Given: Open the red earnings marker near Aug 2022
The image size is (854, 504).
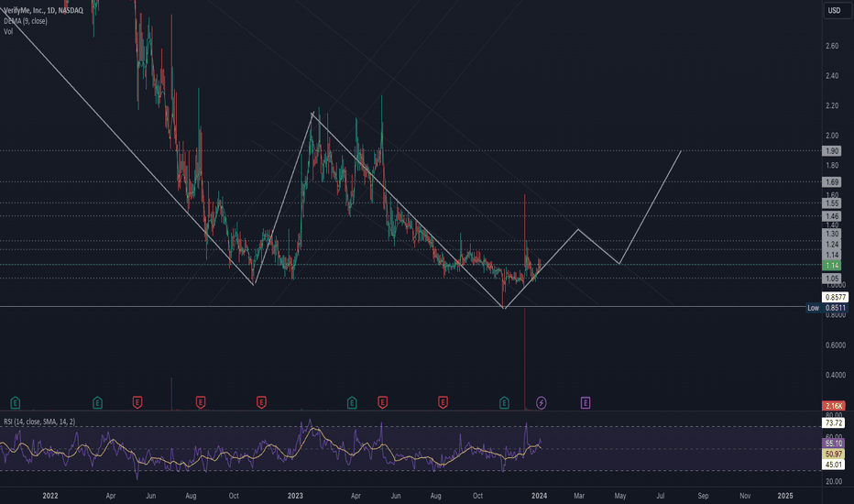Looking at the screenshot, I should (201, 402).
